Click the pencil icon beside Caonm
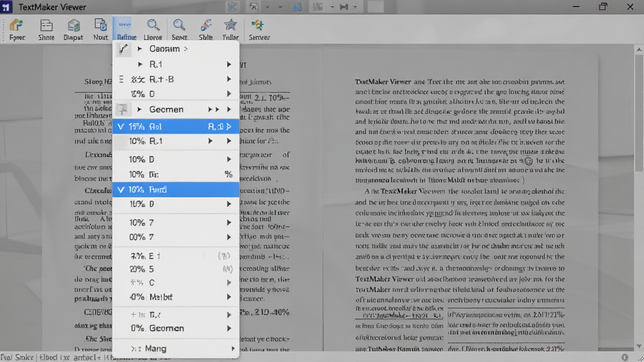 (123, 49)
